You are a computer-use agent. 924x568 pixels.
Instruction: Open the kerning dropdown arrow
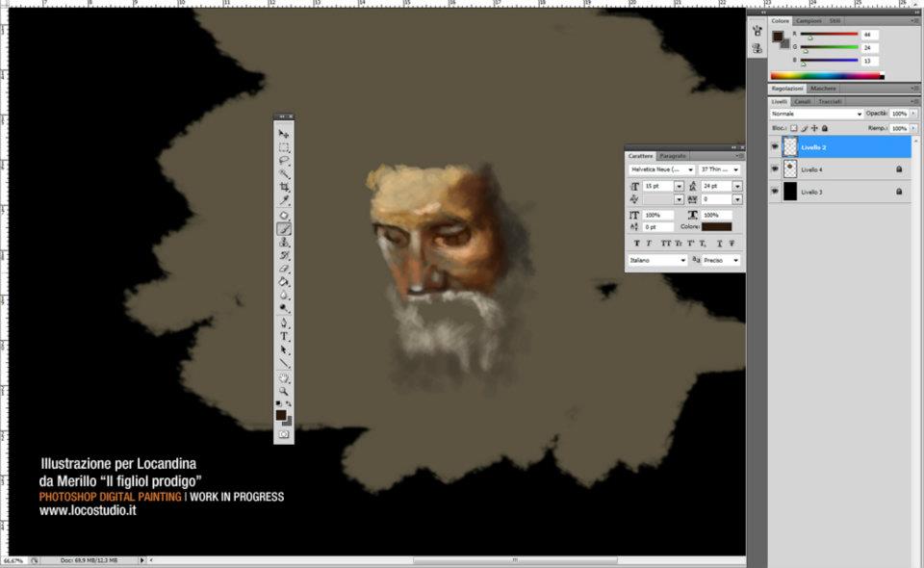point(679,199)
